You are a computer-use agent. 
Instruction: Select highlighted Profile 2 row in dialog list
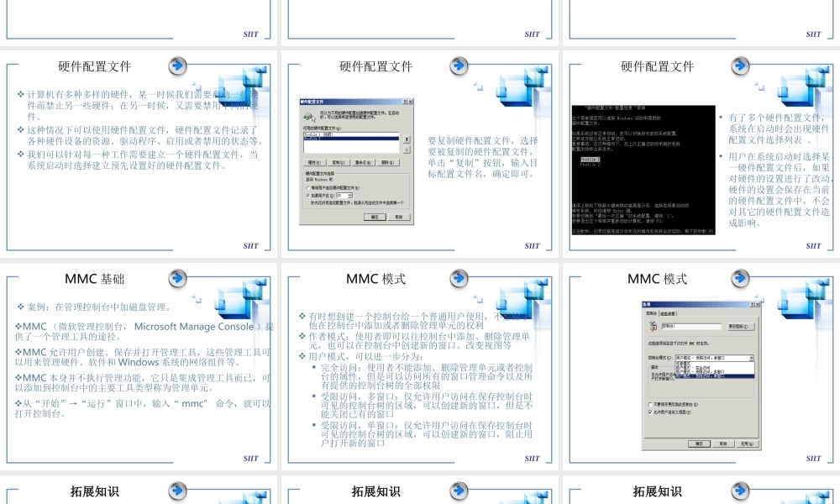(351, 139)
